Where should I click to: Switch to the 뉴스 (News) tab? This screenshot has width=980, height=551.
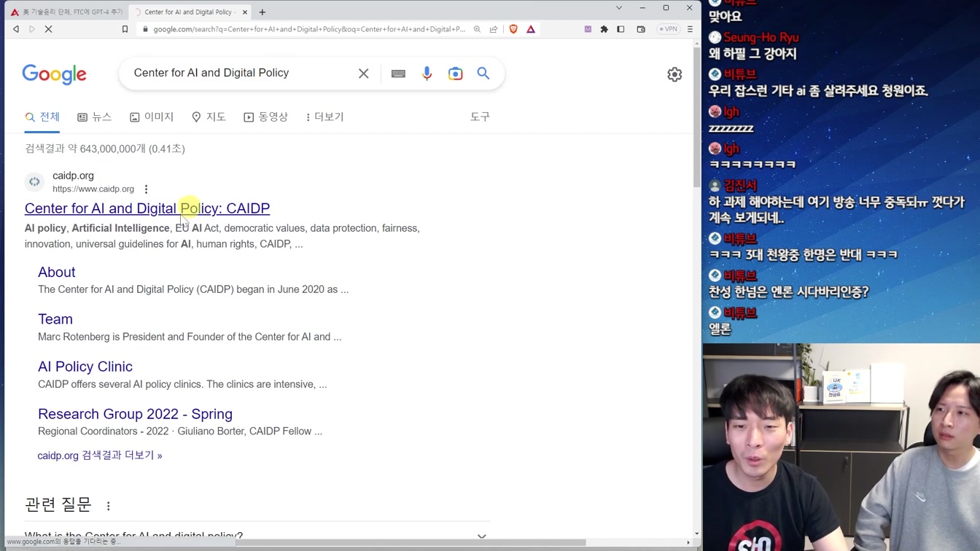tap(94, 117)
